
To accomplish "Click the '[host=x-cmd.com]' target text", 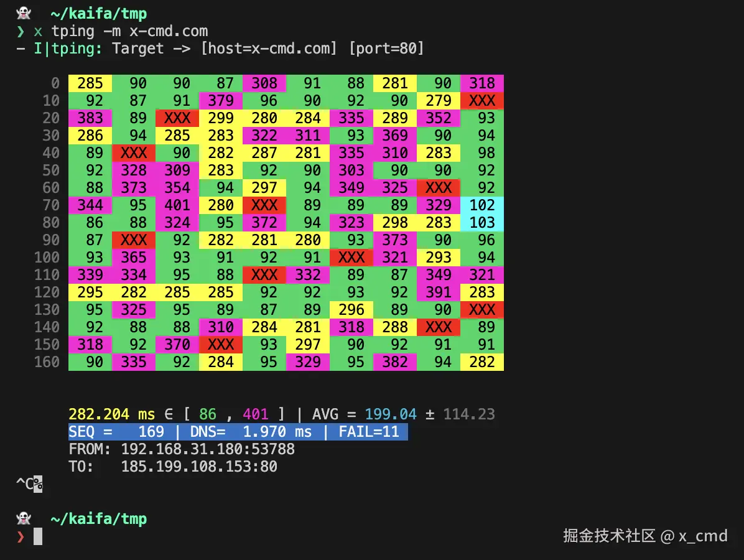I will [x=269, y=49].
